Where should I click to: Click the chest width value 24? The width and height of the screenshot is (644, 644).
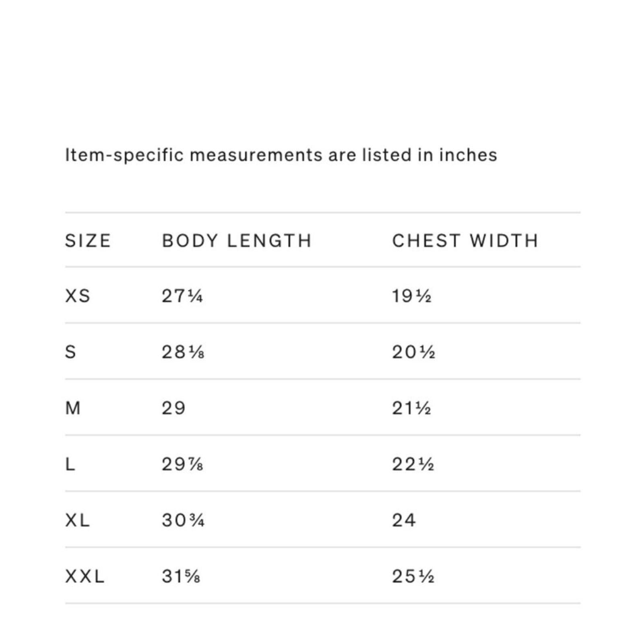coord(404,520)
